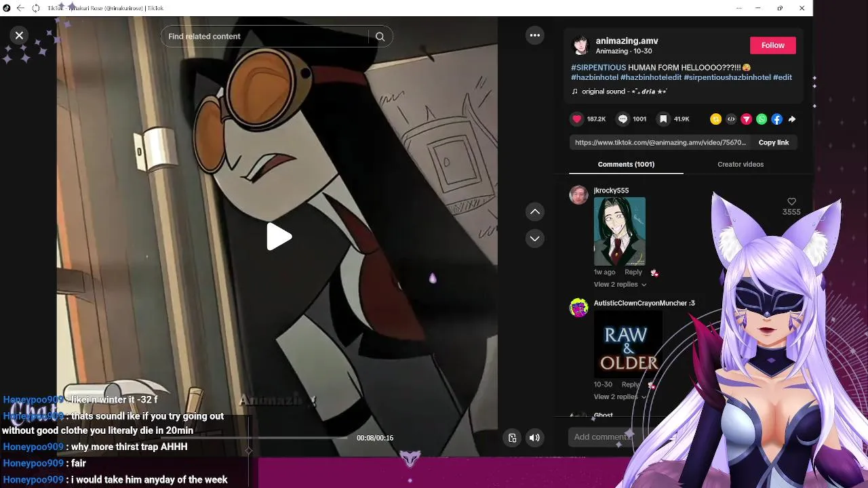The height and width of the screenshot is (488, 868).
Task: Expand replies under jkrocky555's comment
Action: (x=620, y=285)
